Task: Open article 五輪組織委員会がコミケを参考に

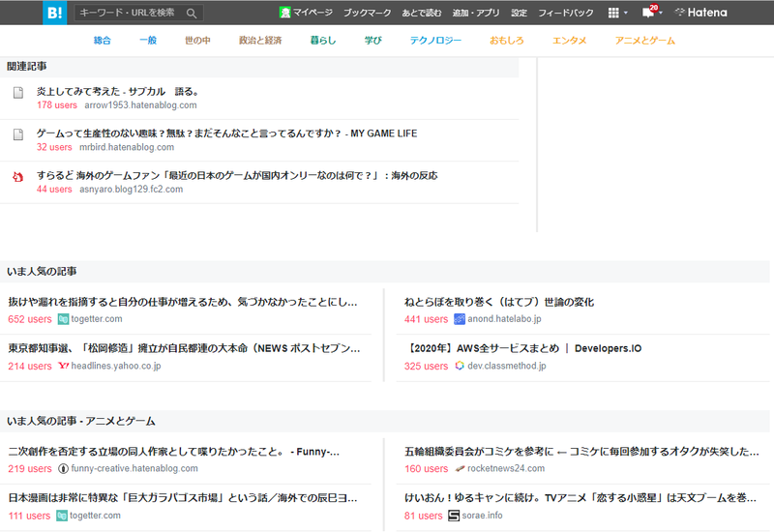Action: point(581,452)
